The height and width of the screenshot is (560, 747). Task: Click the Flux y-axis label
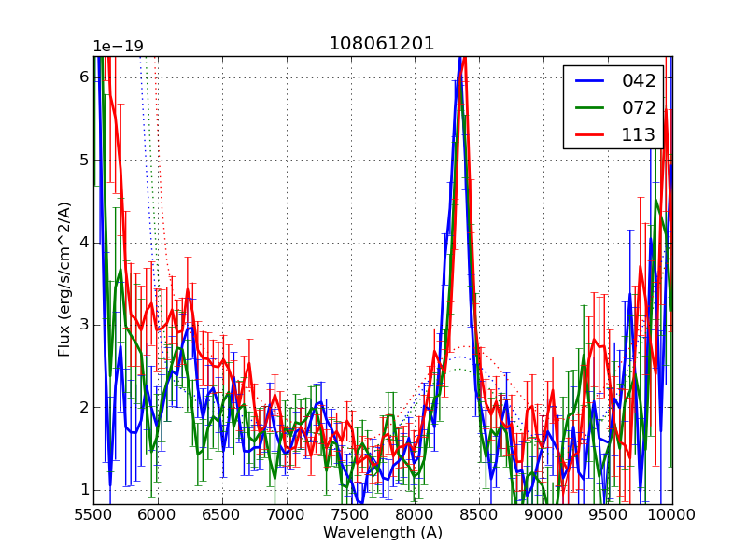pos(64,280)
